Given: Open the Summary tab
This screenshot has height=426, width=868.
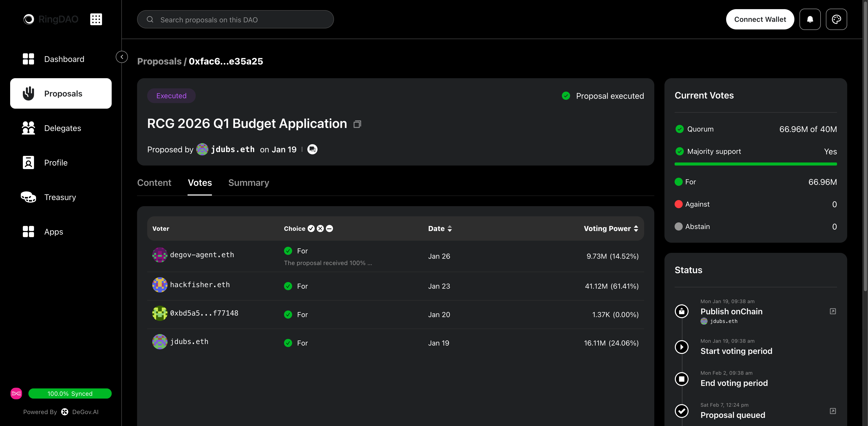Looking at the screenshot, I should tap(248, 183).
